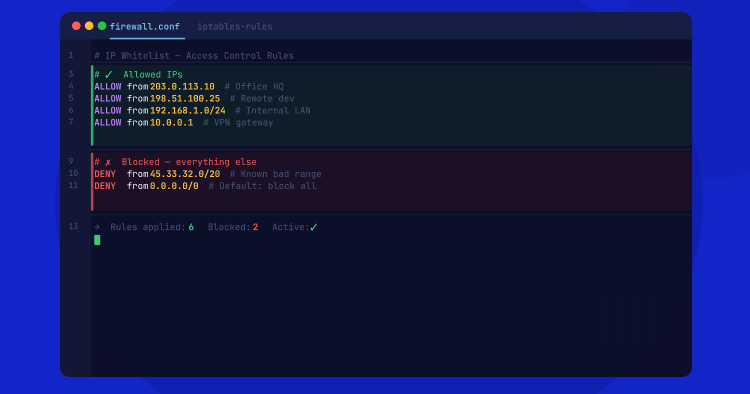Click the 'Allowed IPs' header comment
Screen dimensions: 750x394
pyautogui.click(x=153, y=75)
